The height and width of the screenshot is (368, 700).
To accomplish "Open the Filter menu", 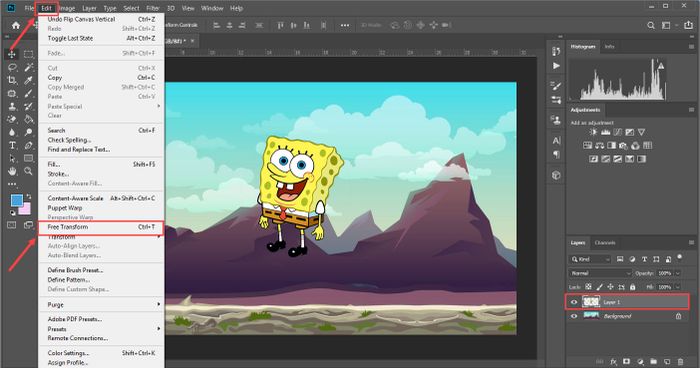I will coord(153,8).
